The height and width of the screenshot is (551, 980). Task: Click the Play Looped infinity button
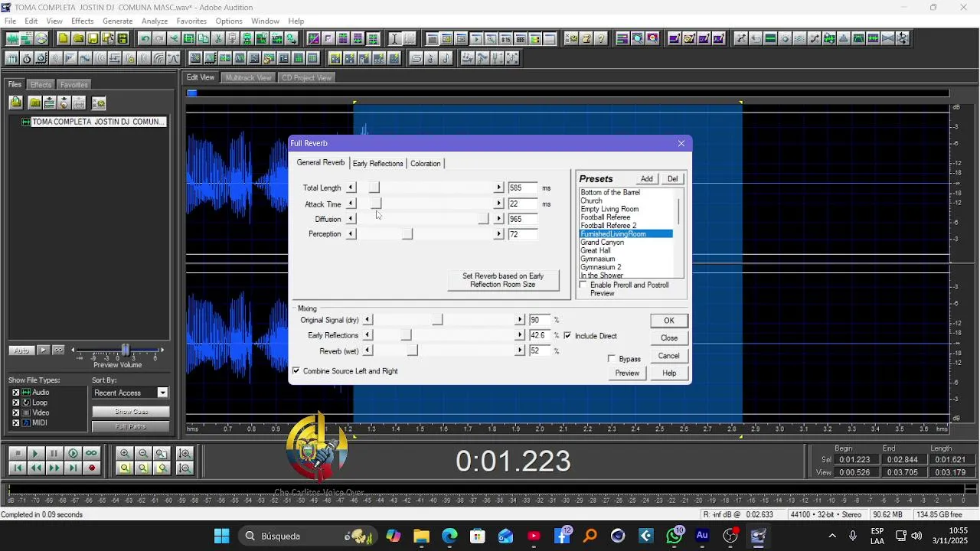(x=91, y=453)
